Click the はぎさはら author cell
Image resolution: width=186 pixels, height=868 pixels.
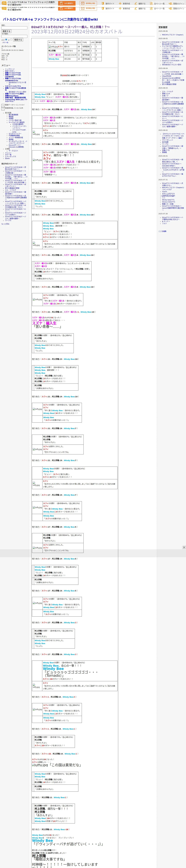click(70, 51)
